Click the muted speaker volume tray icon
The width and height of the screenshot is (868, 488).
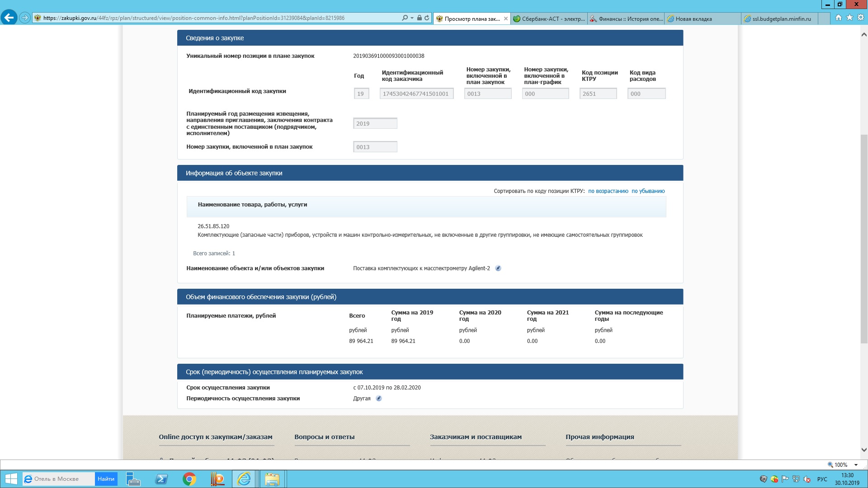(x=807, y=479)
